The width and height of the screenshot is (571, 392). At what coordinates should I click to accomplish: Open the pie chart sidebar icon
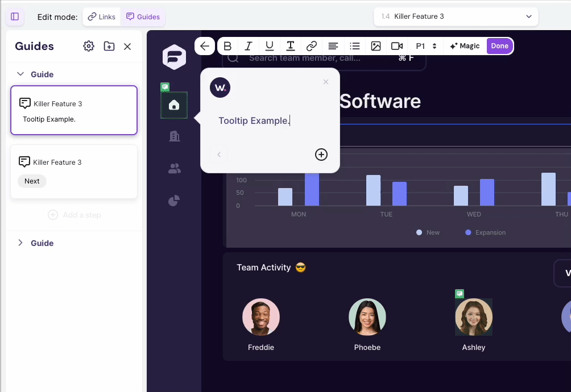(x=174, y=201)
